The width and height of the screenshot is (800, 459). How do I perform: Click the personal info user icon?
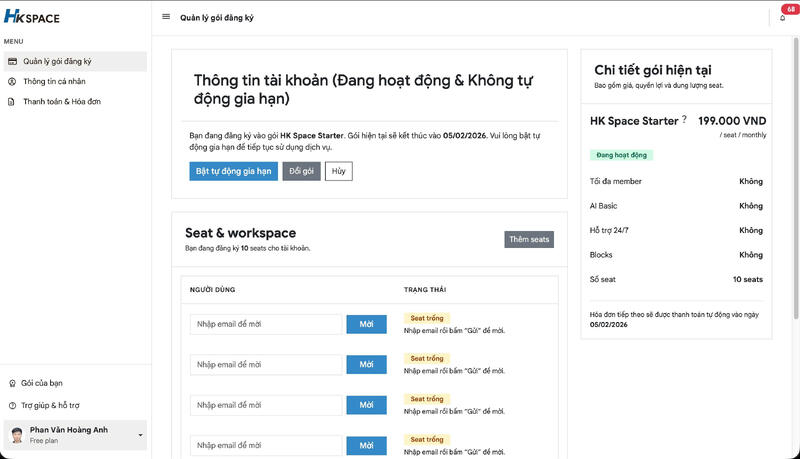point(12,82)
